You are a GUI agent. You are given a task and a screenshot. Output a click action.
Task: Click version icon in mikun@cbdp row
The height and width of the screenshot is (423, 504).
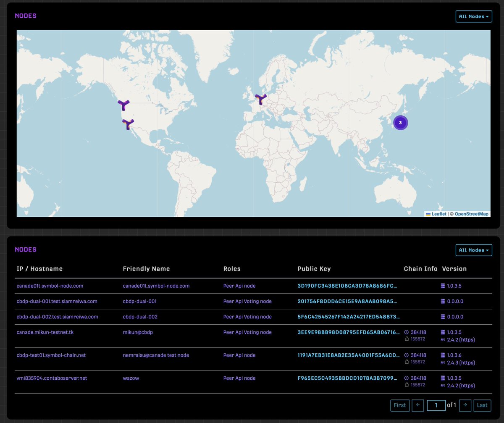(443, 332)
